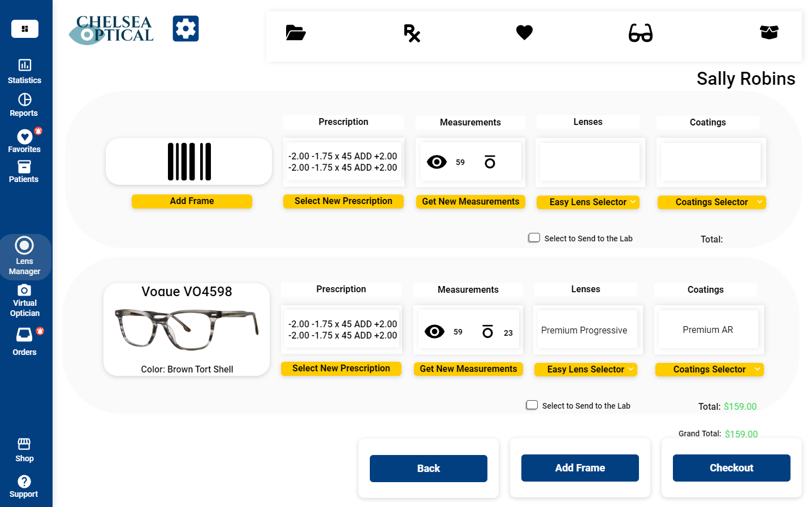Select Orders in the left sidebar
812x507 pixels.
click(x=24, y=339)
